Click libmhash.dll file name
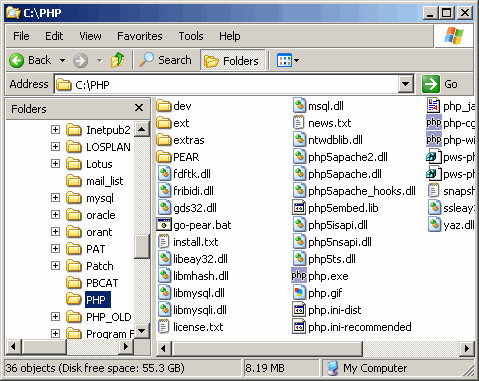The height and width of the screenshot is (381, 479). click(201, 276)
